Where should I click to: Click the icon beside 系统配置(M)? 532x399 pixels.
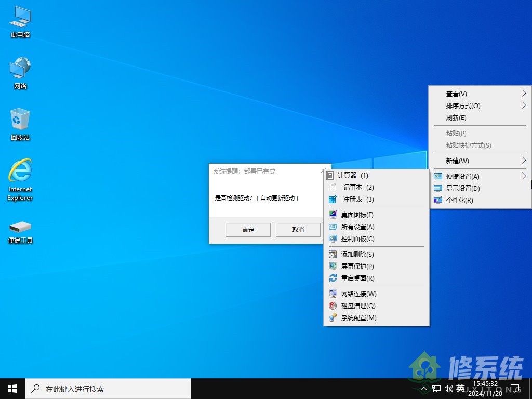(x=333, y=317)
